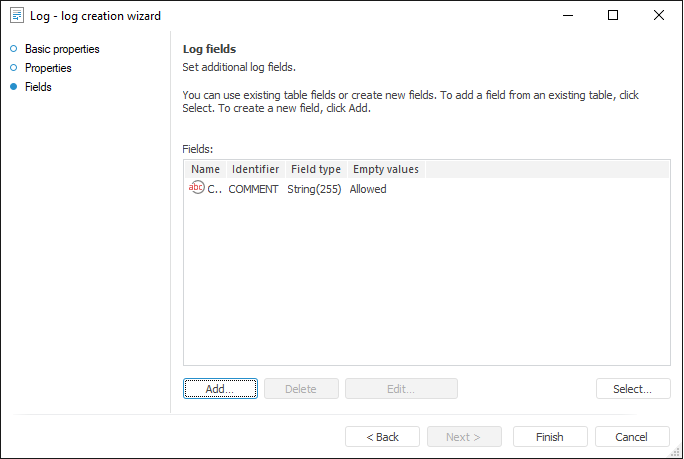
Task: Go to the Basic properties step
Action: (62, 49)
